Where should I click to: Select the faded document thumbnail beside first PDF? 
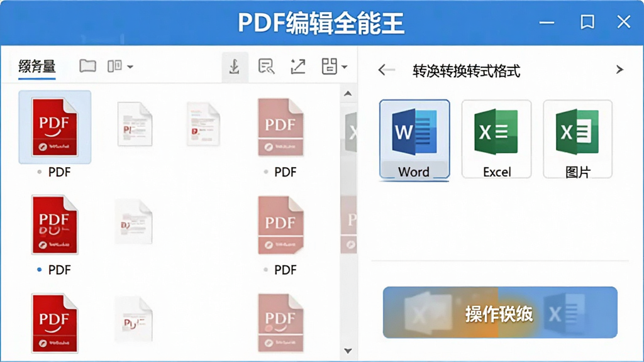pos(135,124)
